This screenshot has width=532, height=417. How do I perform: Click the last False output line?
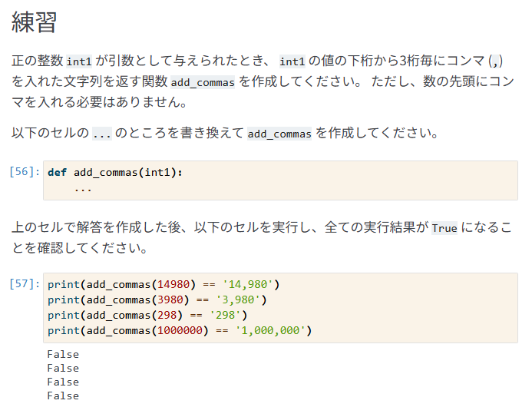click(63, 395)
